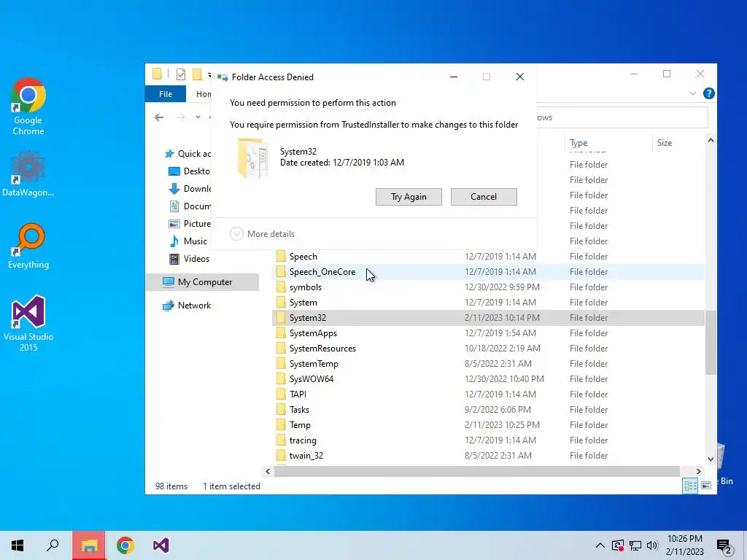Viewport: 747px width, 560px height.
Task: Click the horizontal scrollbar right arrow
Action: point(698,471)
